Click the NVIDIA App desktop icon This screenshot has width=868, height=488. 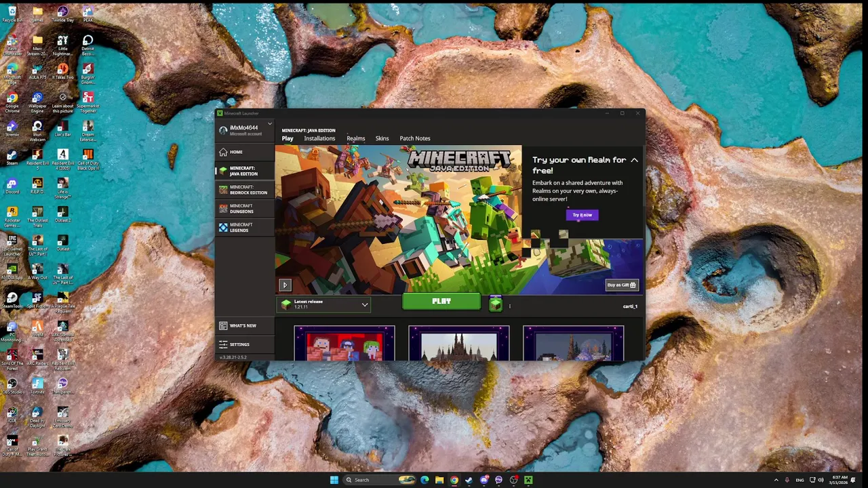12,272
